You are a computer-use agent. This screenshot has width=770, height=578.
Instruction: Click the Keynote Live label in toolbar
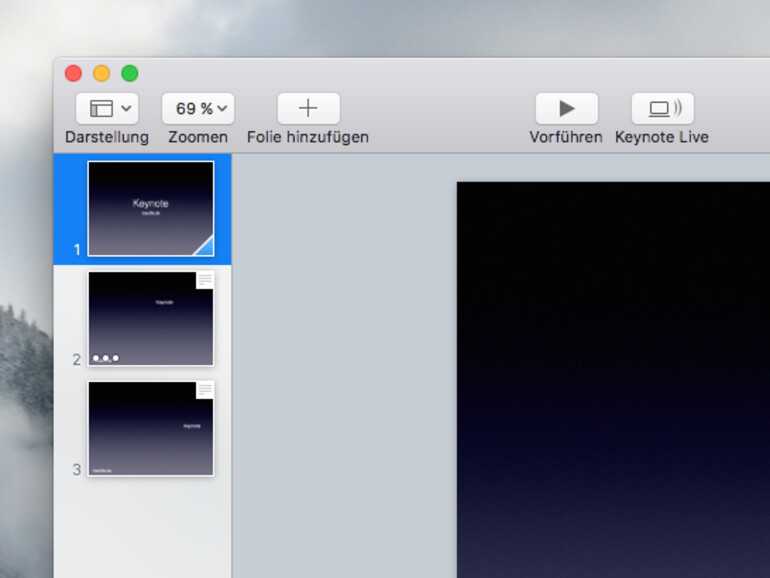point(662,137)
